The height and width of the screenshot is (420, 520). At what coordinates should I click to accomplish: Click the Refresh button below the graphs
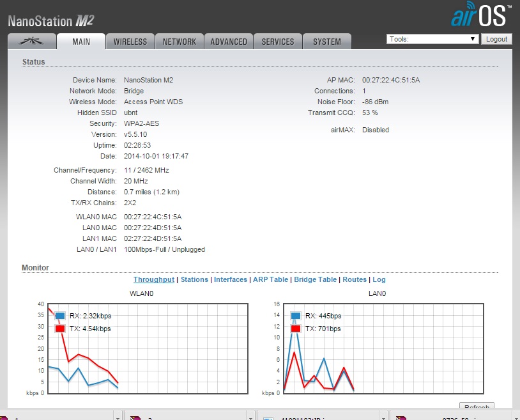pos(477,406)
